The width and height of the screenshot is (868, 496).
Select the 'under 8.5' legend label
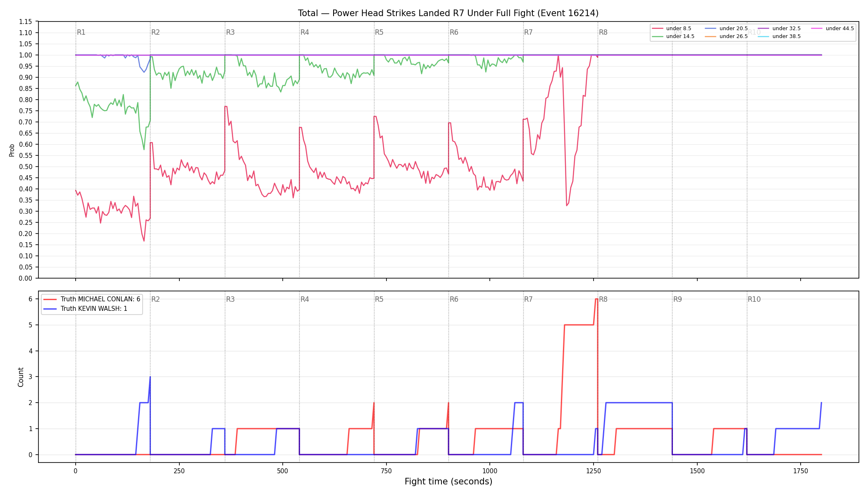[679, 29]
